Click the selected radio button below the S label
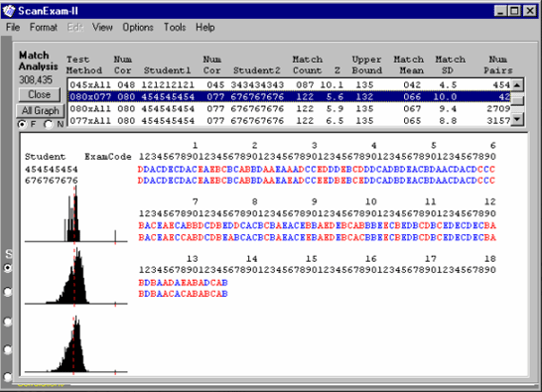 click(x=8, y=268)
